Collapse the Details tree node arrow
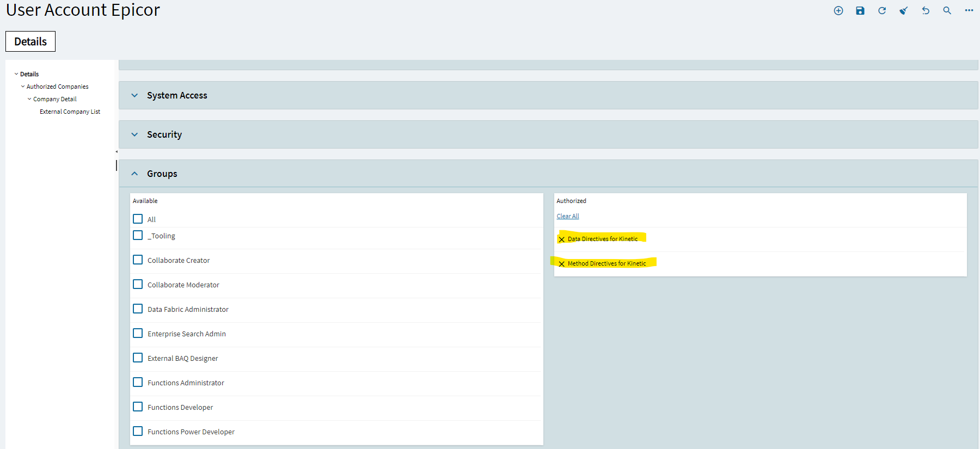The height and width of the screenshot is (449, 980). click(x=16, y=74)
